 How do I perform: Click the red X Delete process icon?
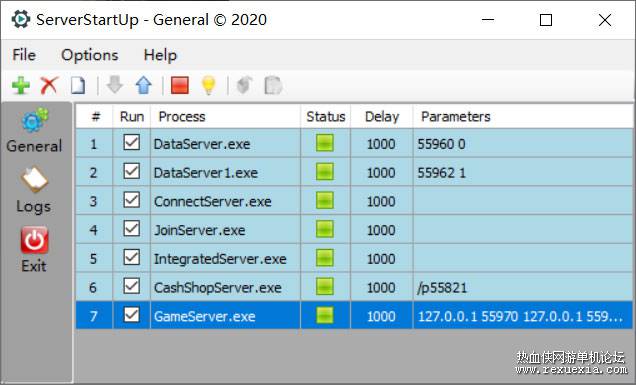click(x=49, y=86)
